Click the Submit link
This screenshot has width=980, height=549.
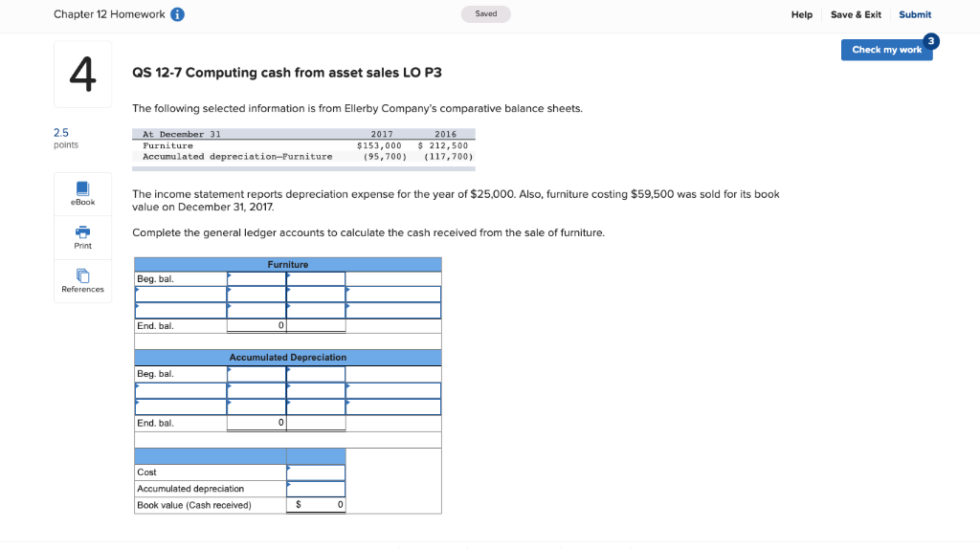point(914,14)
